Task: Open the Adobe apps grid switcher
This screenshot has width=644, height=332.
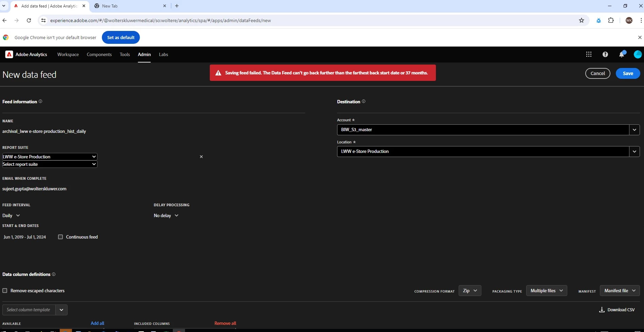Action: pos(589,54)
